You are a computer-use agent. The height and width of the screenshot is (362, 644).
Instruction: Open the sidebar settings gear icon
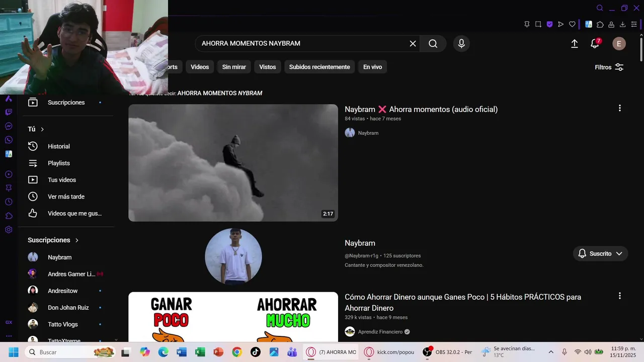(9, 230)
